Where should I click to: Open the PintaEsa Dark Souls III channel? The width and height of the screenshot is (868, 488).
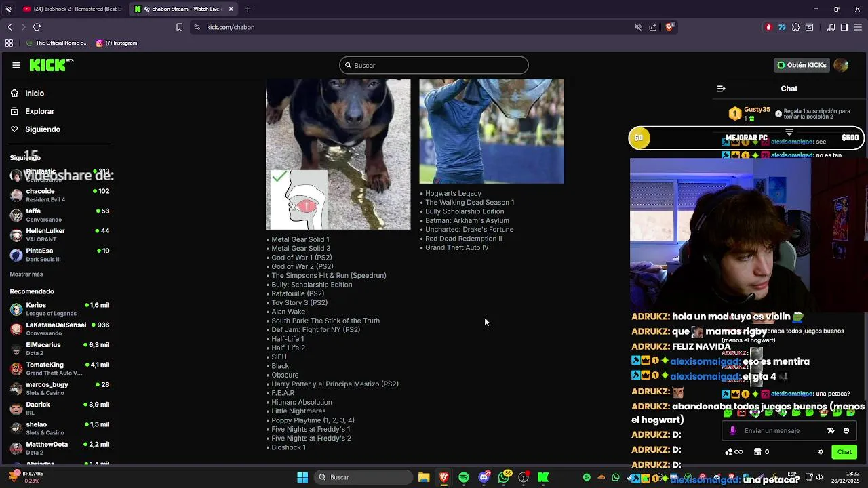click(x=60, y=255)
